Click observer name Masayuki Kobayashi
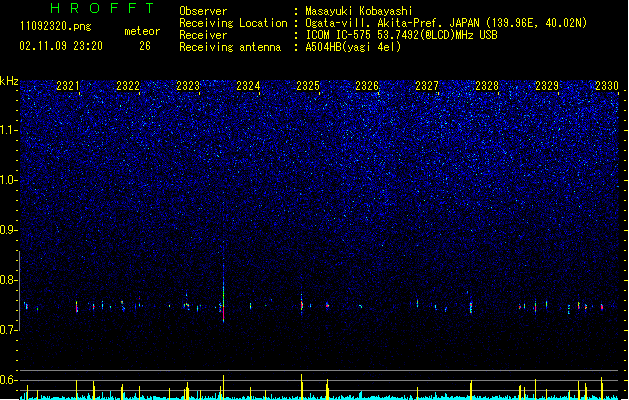 (x=358, y=11)
